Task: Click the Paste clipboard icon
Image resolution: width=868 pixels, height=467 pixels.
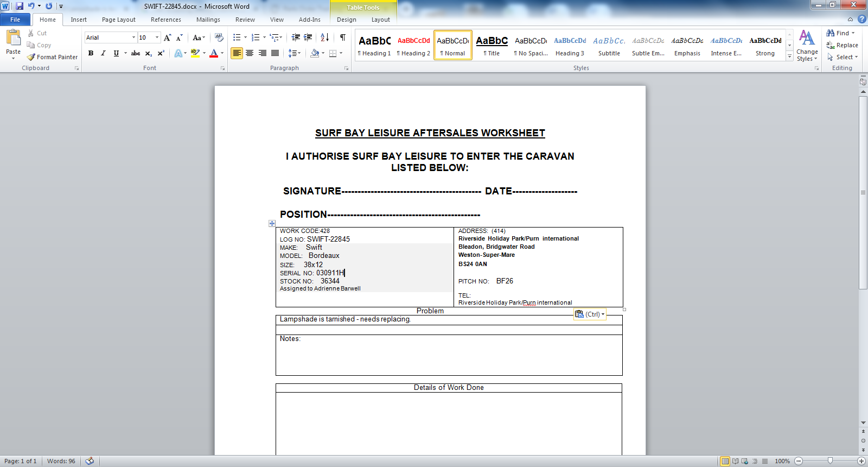Action: pos(13,37)
